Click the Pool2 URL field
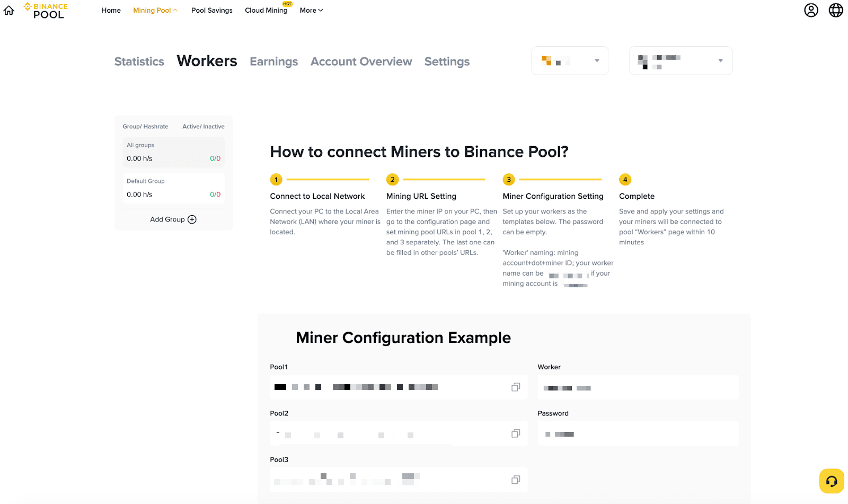Screen dimensions: 848x504 [399, 434]
